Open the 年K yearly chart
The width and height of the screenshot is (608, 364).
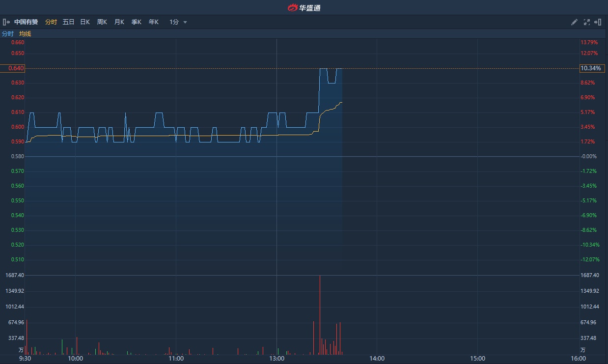[153, 22]
